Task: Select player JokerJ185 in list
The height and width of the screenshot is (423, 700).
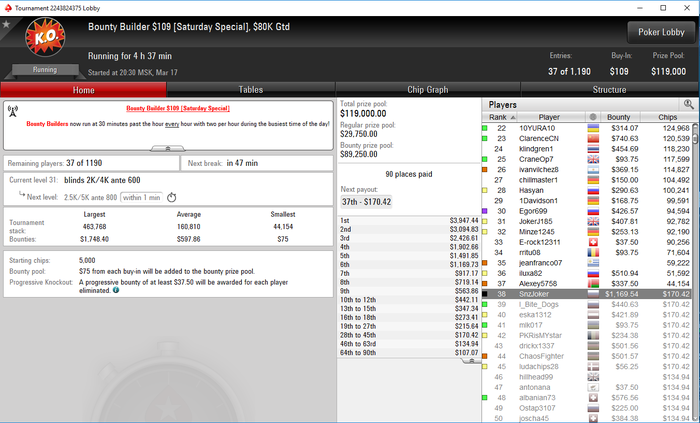Action: tap(587, 221)
